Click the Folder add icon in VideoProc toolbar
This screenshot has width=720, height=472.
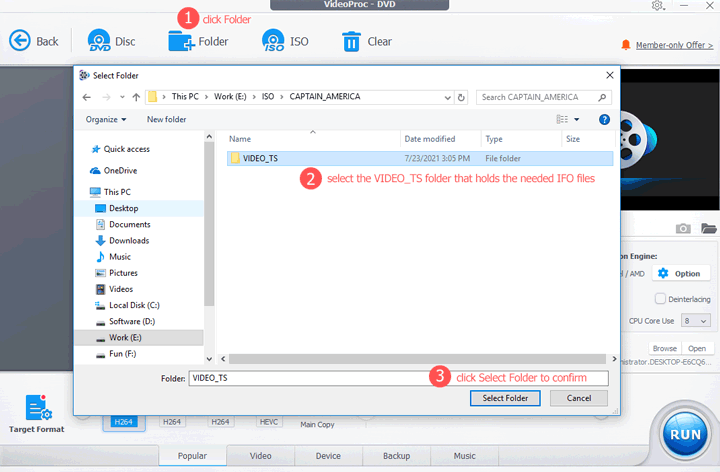181,41
